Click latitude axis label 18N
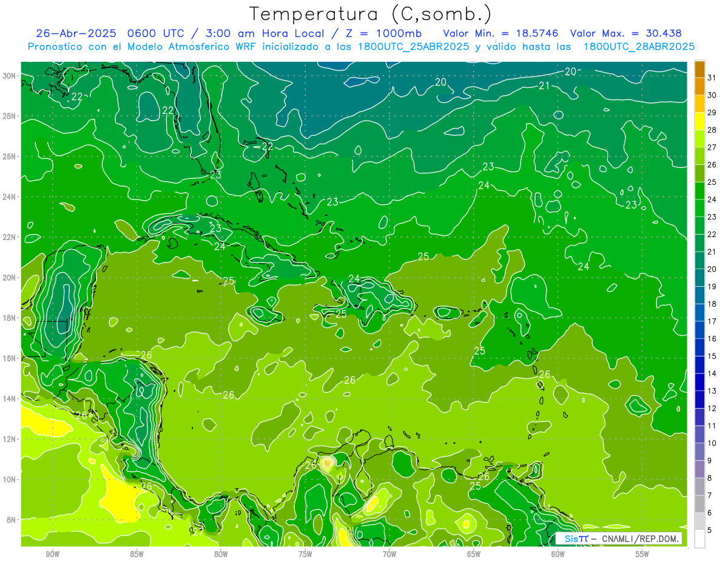Screen dimensions: 728x562 coord(10,318)
